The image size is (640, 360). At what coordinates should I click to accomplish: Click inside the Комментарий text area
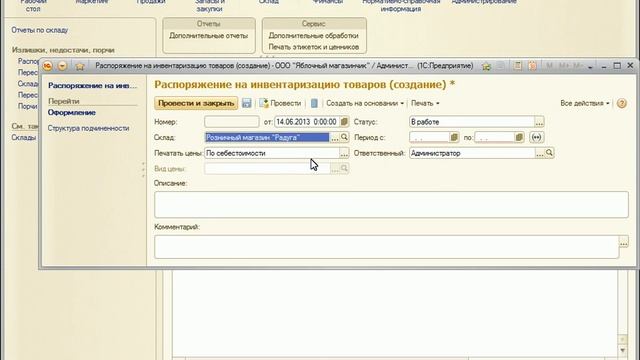tap(387, 247)
